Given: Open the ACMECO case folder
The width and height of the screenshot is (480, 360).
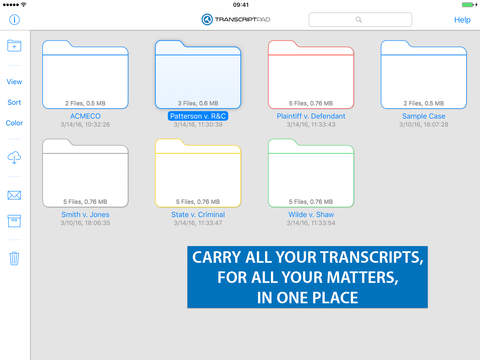Looking at the screenshot, I should coord(85,75).
